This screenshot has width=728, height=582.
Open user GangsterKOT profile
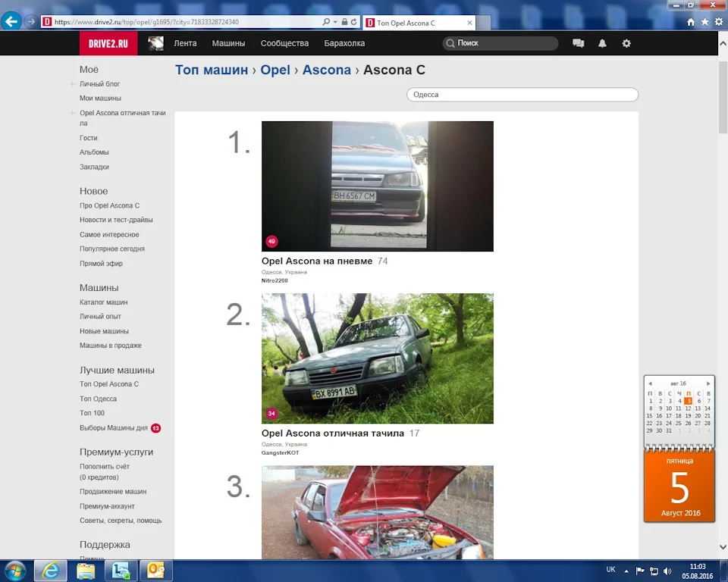280,453
